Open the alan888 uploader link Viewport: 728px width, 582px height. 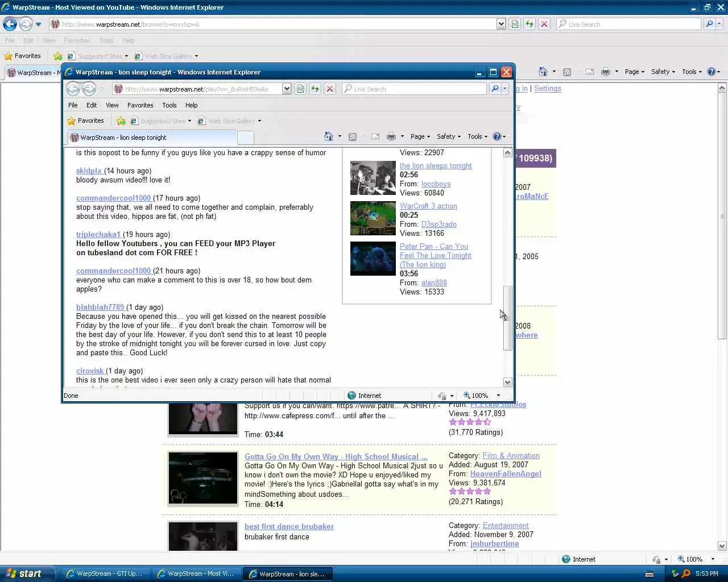pos(434,282)
